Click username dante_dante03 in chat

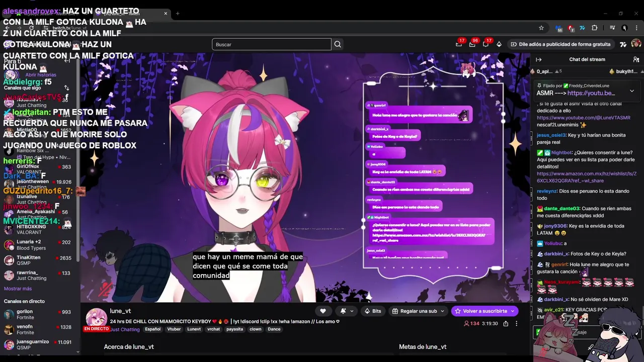(x=562, y=209)
